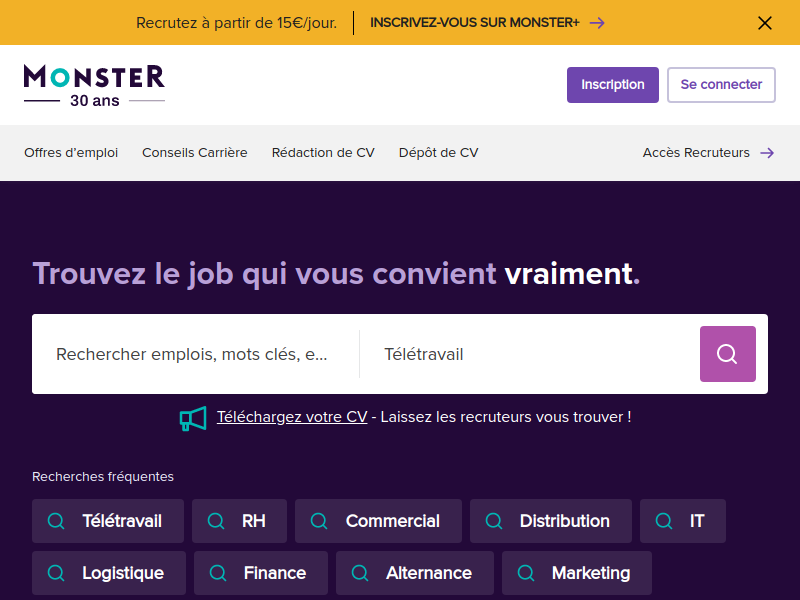Pick the IT frequent search chip
The width and height of the screenshot is (800, 600).
tap(682, 521)
